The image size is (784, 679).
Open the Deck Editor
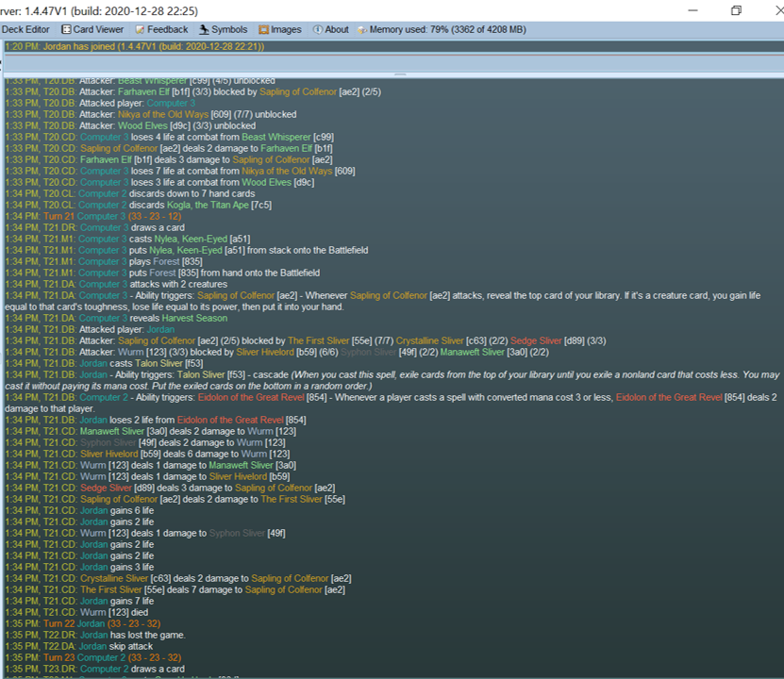(25, 30)
